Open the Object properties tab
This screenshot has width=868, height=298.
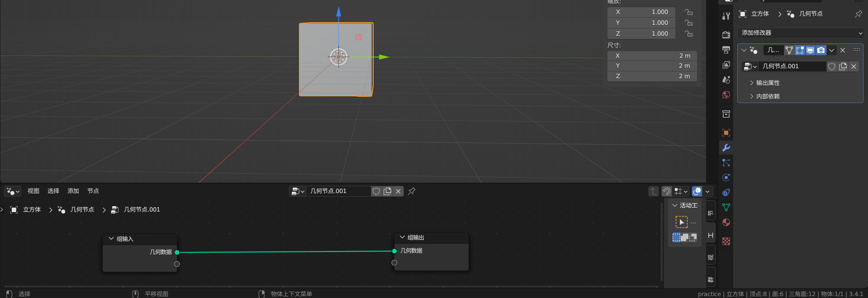click(726, 132)
